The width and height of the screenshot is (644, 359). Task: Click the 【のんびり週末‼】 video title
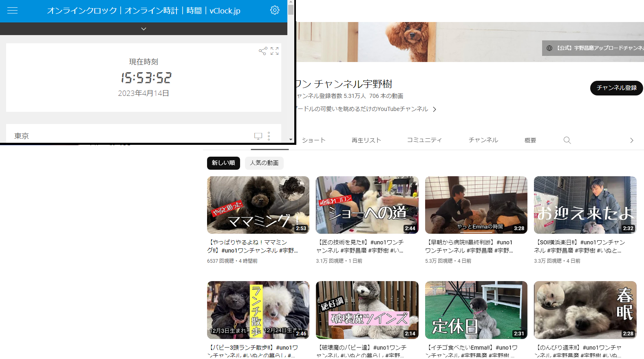point(578,351)
